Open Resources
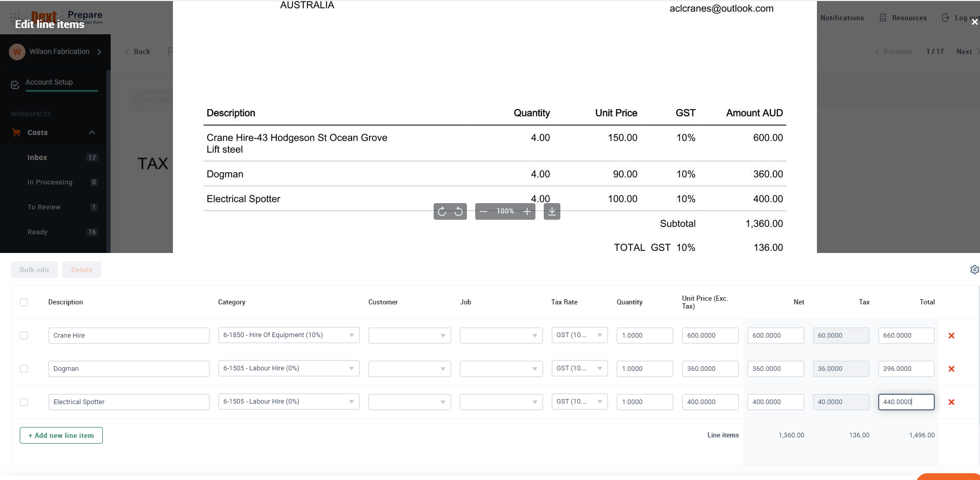 908,17
